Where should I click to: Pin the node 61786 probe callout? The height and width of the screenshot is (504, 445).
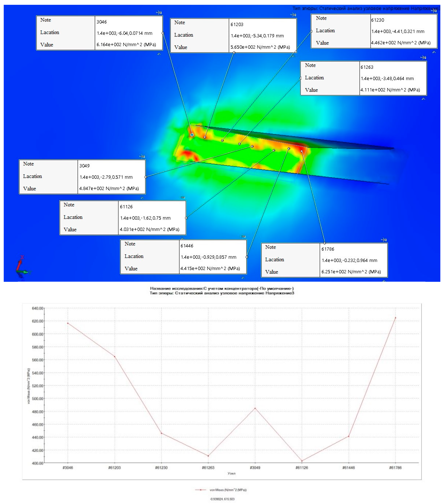[384, 240]
